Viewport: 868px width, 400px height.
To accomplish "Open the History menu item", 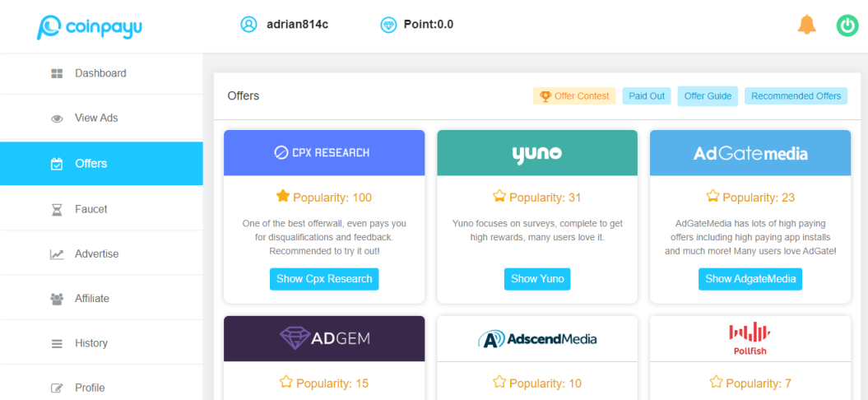I will (x=91, y=343).
